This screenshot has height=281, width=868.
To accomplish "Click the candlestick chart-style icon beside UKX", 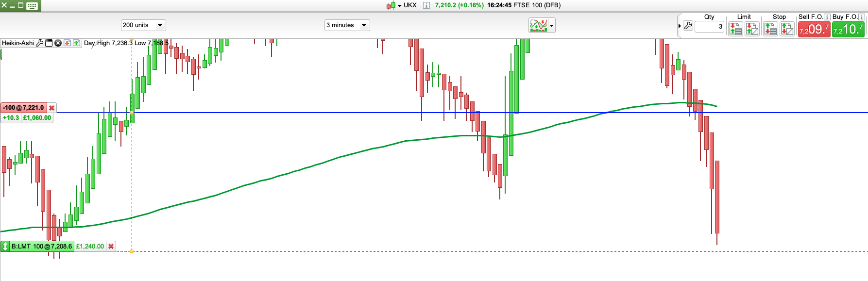I will click(391, 5).
